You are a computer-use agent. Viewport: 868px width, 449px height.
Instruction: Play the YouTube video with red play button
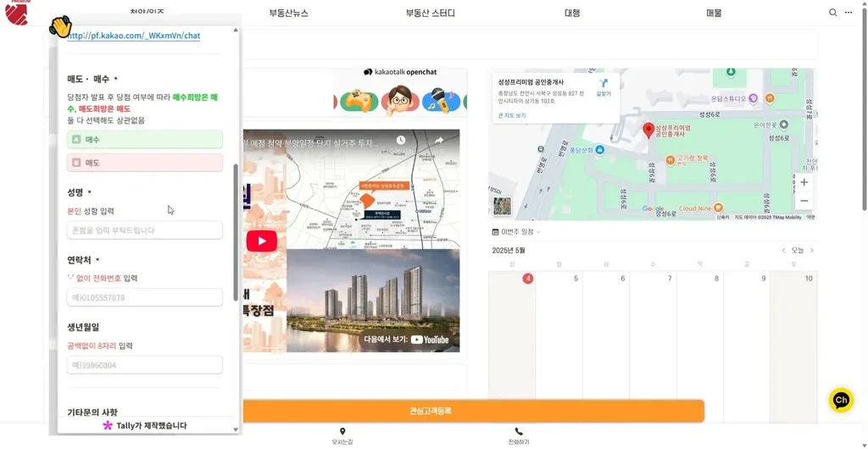(261, 241)
